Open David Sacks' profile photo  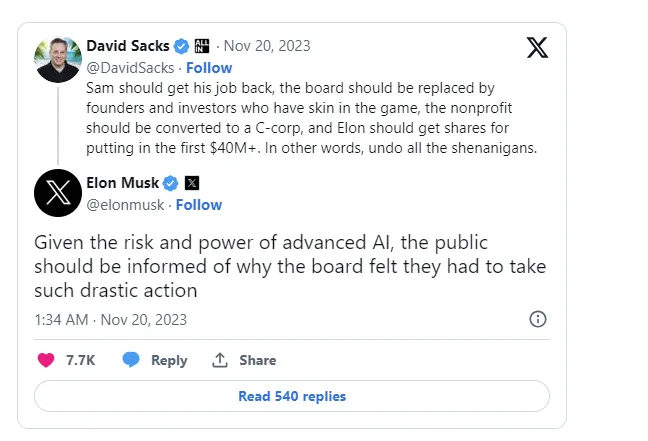tap(58, 59)
